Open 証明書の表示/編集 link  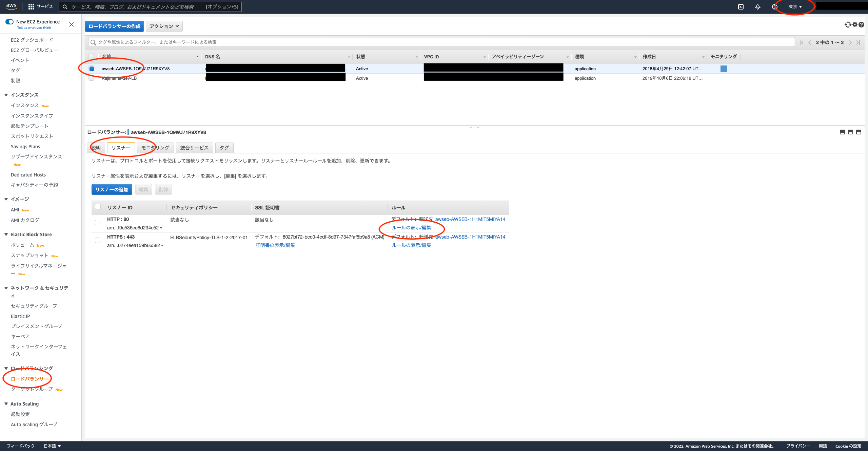coord(275,245)
